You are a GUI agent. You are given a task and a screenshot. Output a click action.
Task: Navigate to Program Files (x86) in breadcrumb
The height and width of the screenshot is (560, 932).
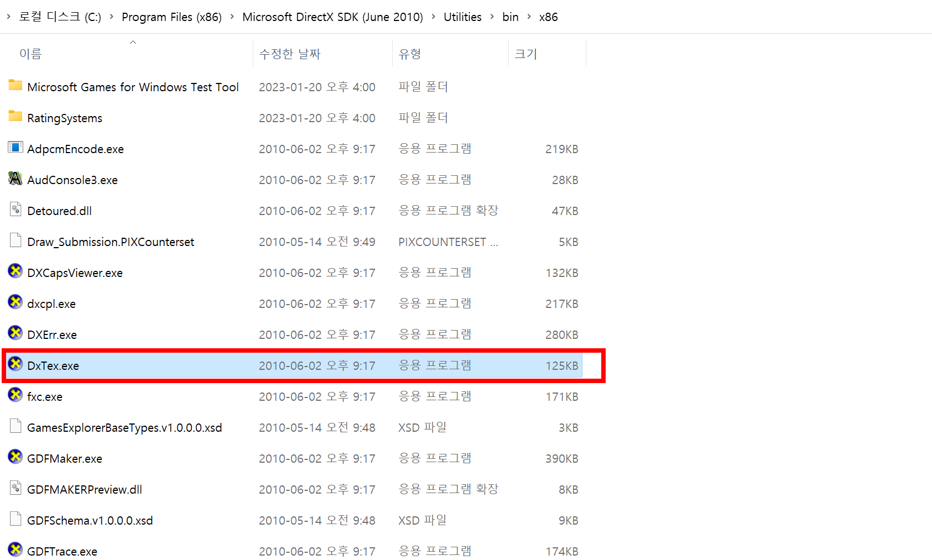(x=171, y=17)
